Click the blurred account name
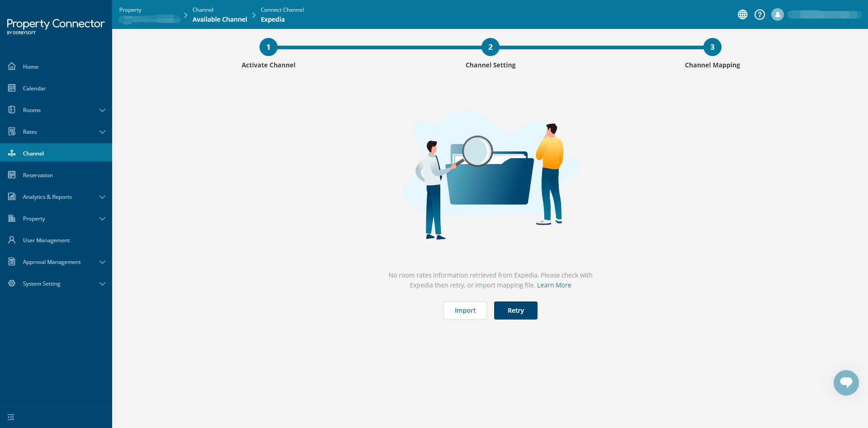This screenshot has width=868, height=428. tap(824, 14)
